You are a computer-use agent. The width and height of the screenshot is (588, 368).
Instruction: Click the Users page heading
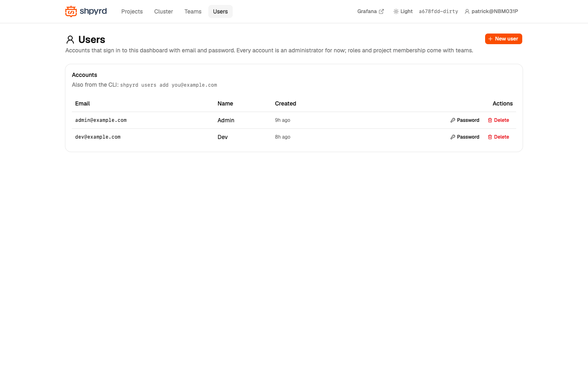92,40
